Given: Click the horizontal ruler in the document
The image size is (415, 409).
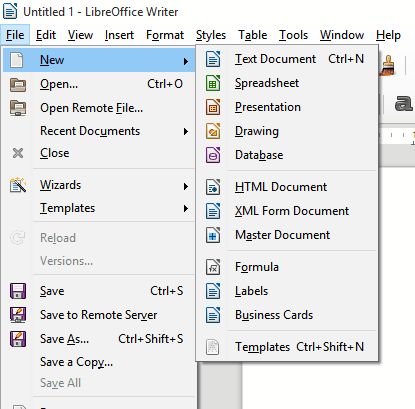Looking at the screenshot, I should [x=397, y=135].
